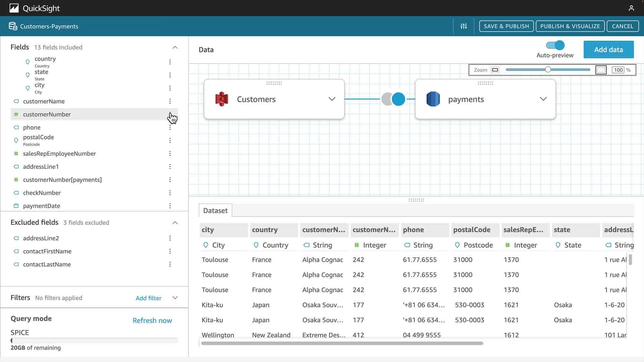Screen dimensions: 644x362
Task: Collapse the Excluded fields section
Action: tap(175, 223)
